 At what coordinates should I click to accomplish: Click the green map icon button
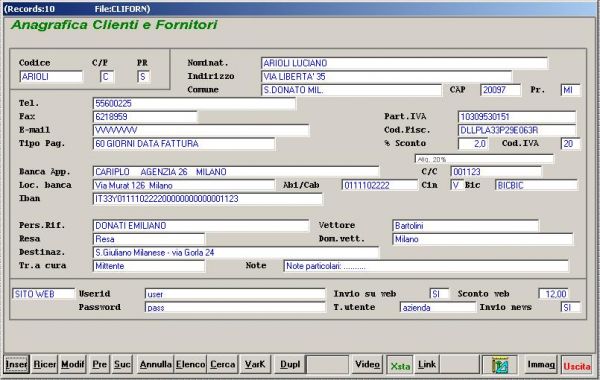coord(500,364)
